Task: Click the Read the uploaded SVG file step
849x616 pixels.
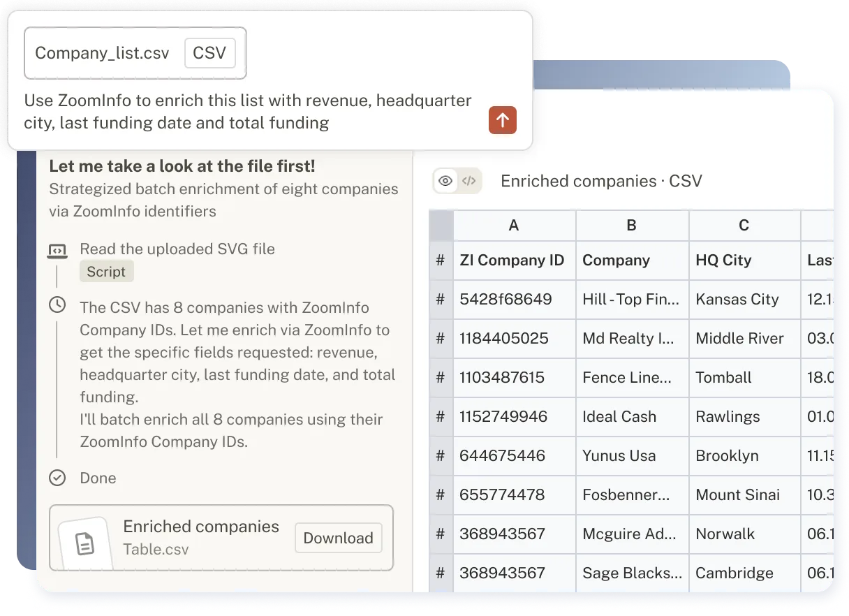Action: coord(177,249)
